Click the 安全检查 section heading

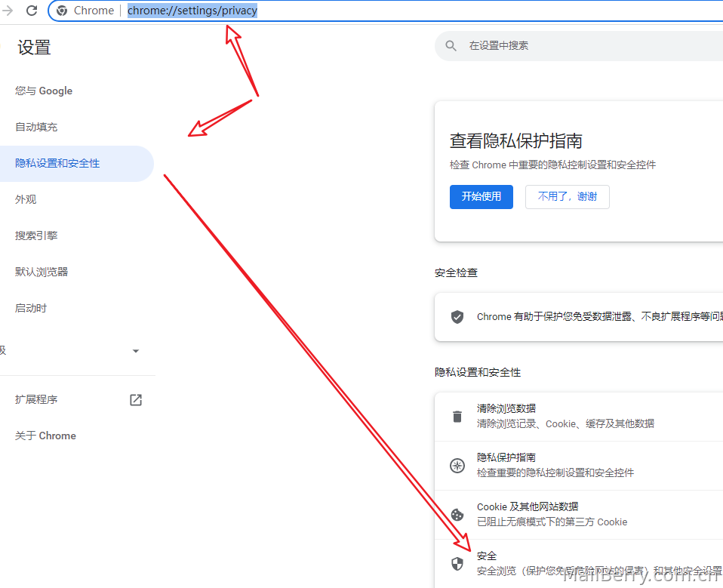(456, 273)
